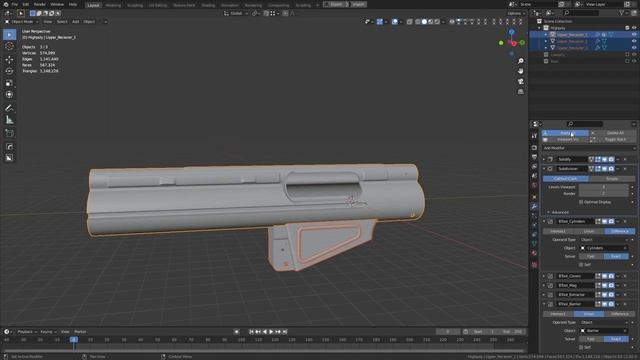The image size is (640, 360).
Task: Toggle render visibility of BTool_Mag modifier
Action: tap(611, 285)
